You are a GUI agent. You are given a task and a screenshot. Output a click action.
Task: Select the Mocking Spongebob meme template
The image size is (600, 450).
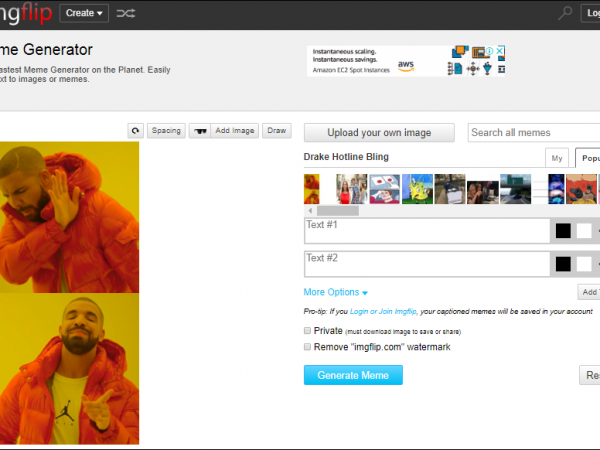[x=418, y=189]
